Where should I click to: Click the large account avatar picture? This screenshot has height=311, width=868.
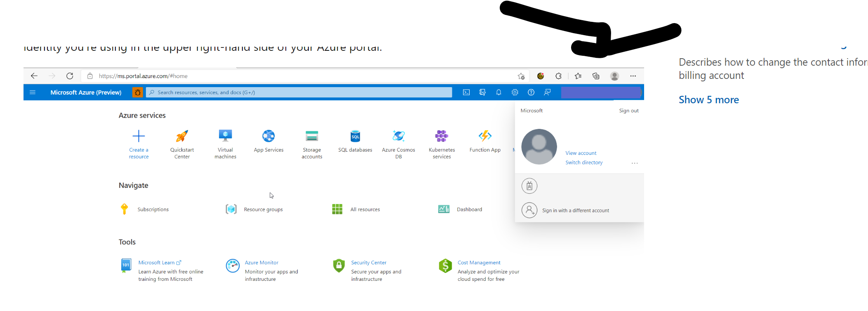pyautogui.click(x=539, y=147)
